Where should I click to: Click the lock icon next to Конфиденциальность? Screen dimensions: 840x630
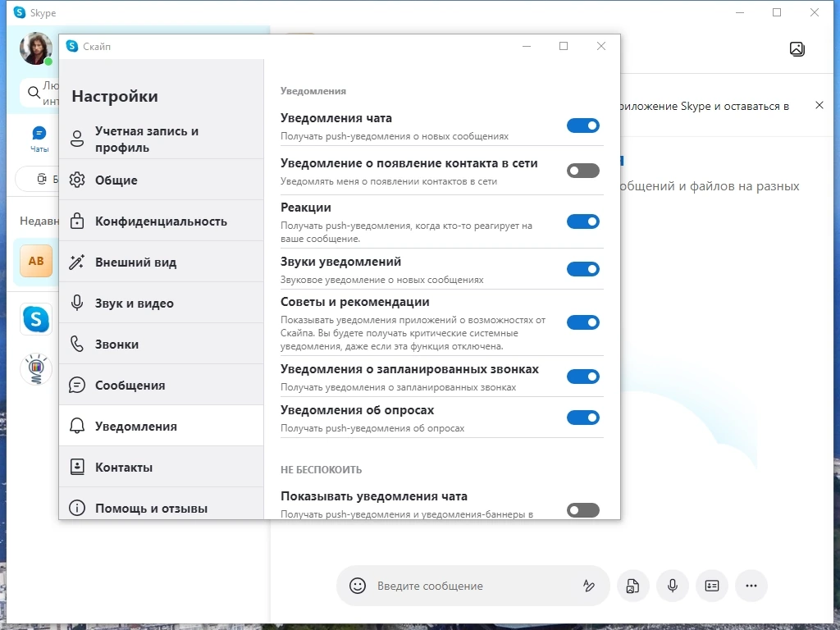click(x=77, y=221)
